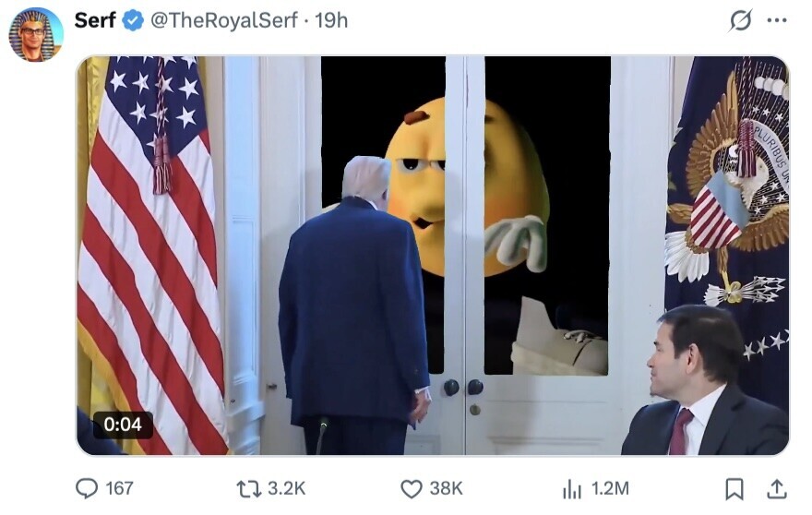Open the @TheRoyalSerf handle link
Viewport: 812px width, 515px height.
click(x=223, y=20)
